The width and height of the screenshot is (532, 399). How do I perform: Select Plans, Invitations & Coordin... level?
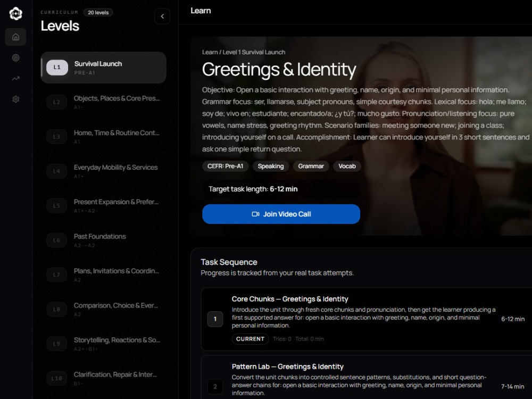click(x=104, y=275)
